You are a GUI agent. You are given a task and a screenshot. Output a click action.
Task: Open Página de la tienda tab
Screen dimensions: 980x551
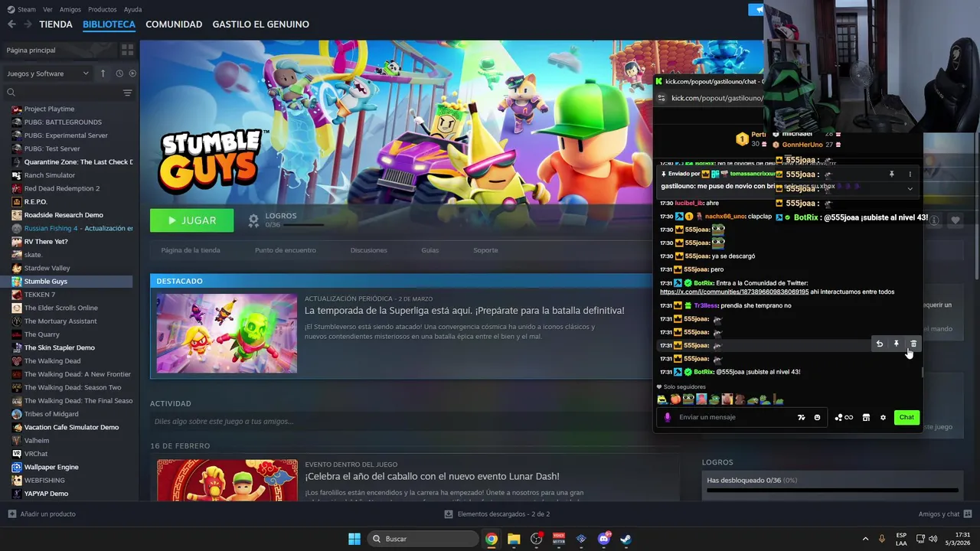coord(191,250)
